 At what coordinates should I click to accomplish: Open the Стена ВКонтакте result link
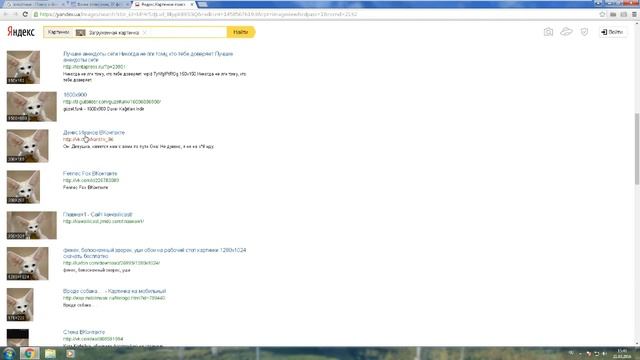(84, 332)
